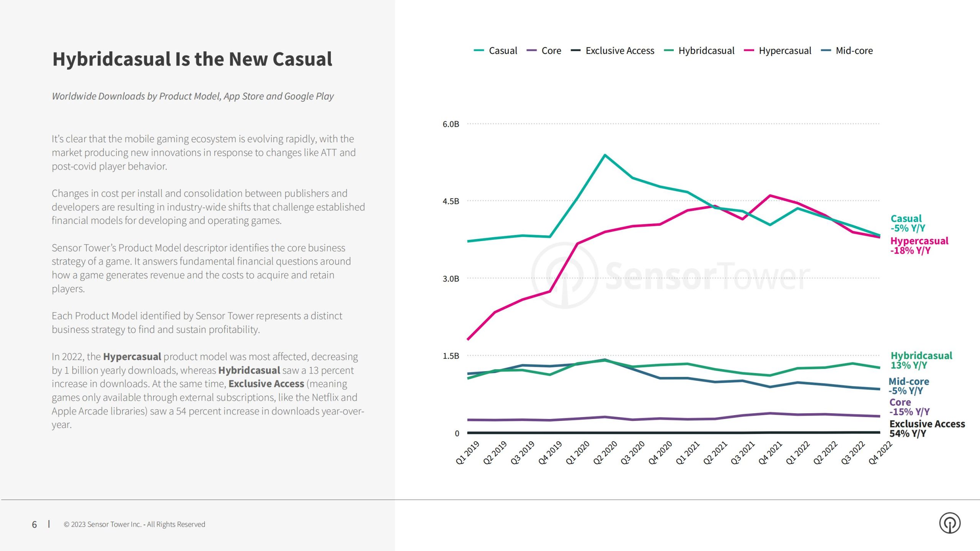Toggle the Core series legend entry
The height and width of the screenshot is (551, 980).
[544, 51]
